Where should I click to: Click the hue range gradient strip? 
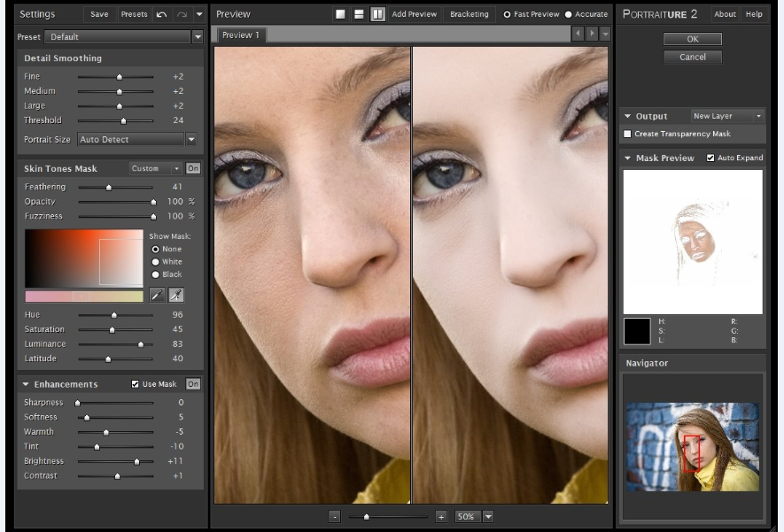click(84, 297)
